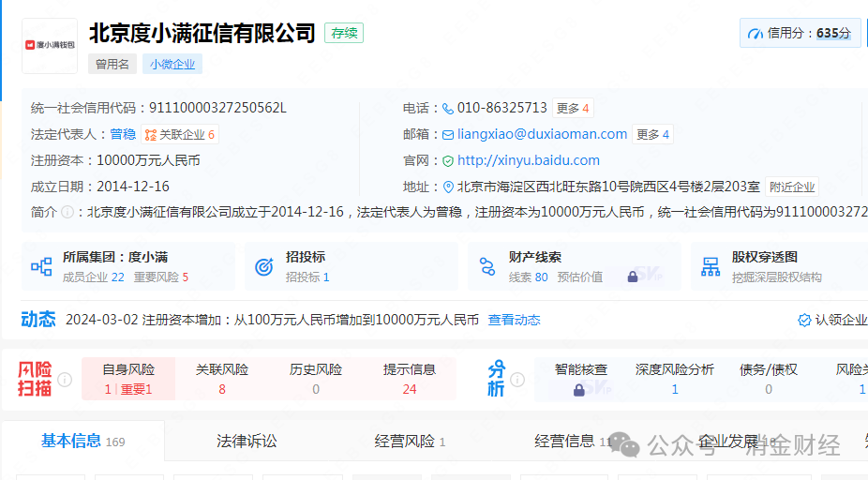
Task: Select 历史风险 0 item
Action: [316, 380]
